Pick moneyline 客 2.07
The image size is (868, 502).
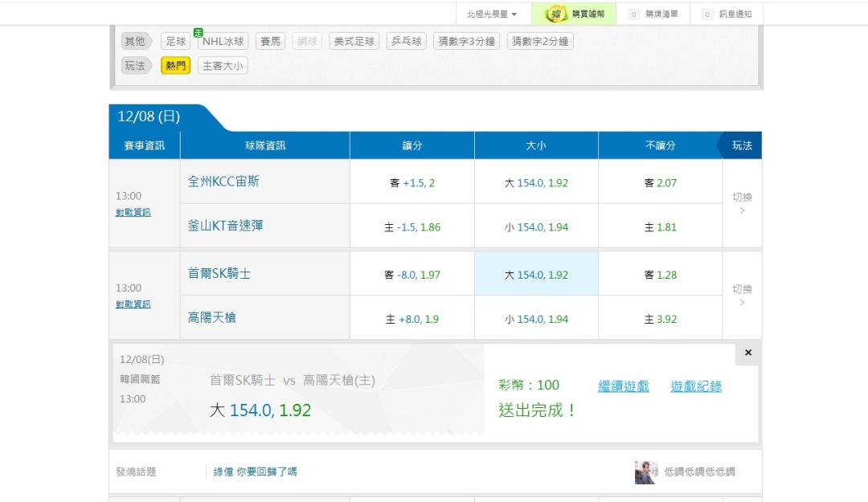(660, 182)
